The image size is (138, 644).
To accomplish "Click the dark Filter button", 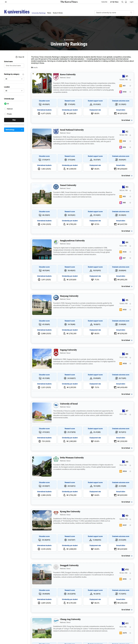I will coord(14,120).
